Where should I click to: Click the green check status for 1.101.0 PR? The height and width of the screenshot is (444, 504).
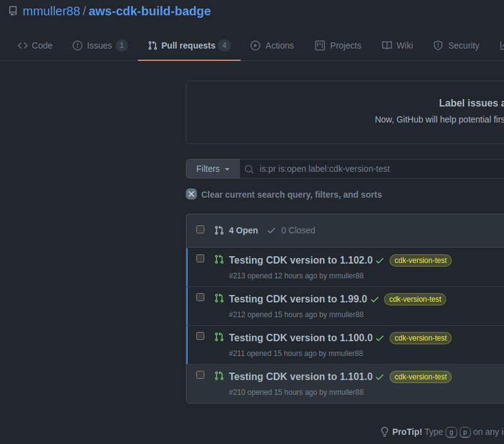click(x=380, y=377)
